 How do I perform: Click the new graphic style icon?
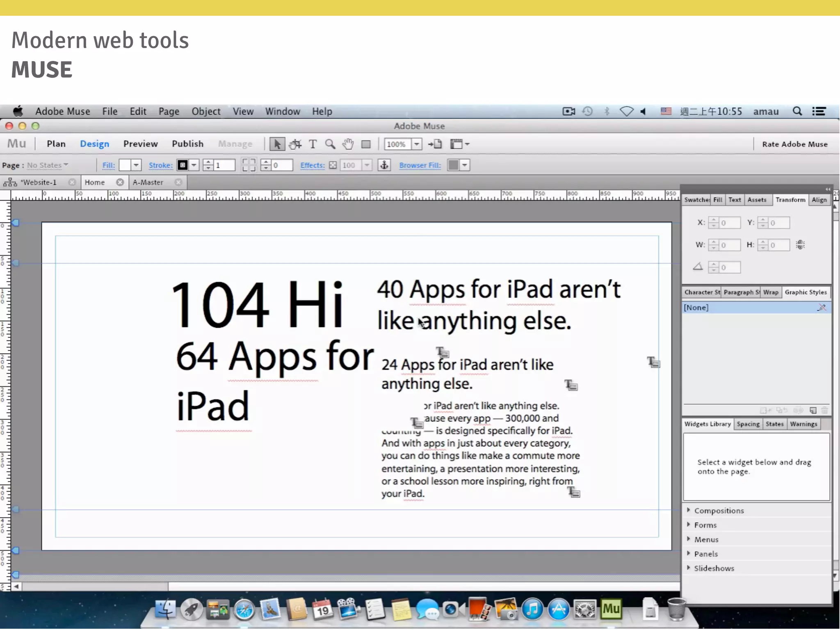(x=813, y=410)
